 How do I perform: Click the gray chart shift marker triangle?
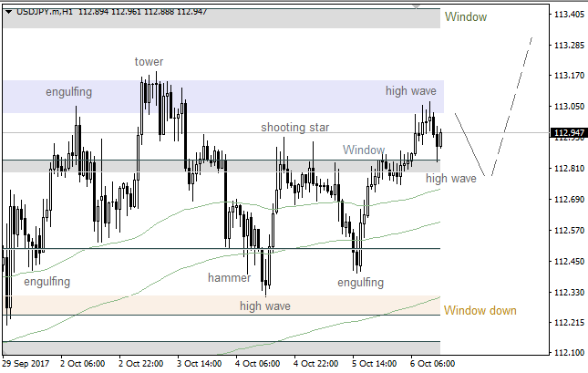(x=417, y=7)
